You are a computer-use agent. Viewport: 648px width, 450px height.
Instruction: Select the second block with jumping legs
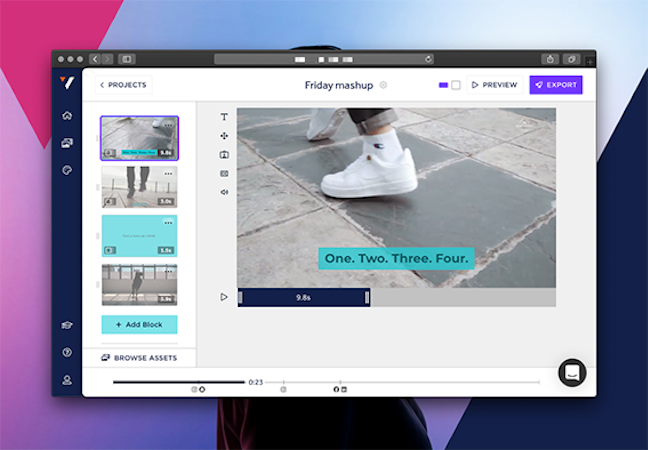139,187
